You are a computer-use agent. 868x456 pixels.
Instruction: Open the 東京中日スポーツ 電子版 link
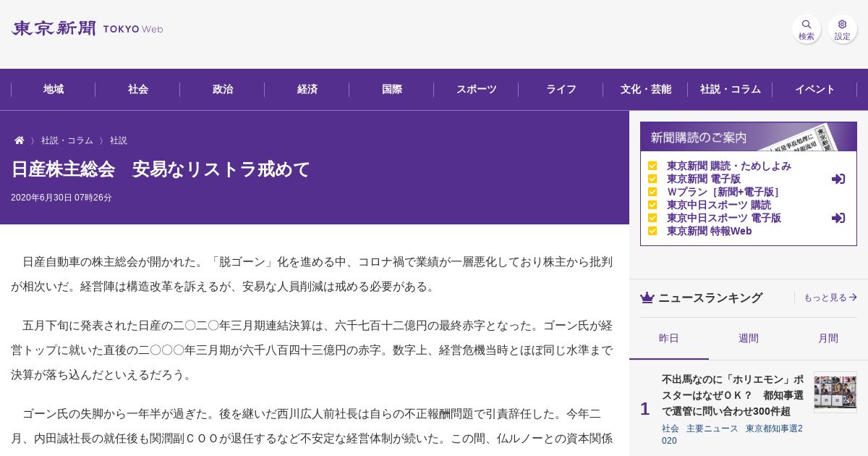pos(724,218)
